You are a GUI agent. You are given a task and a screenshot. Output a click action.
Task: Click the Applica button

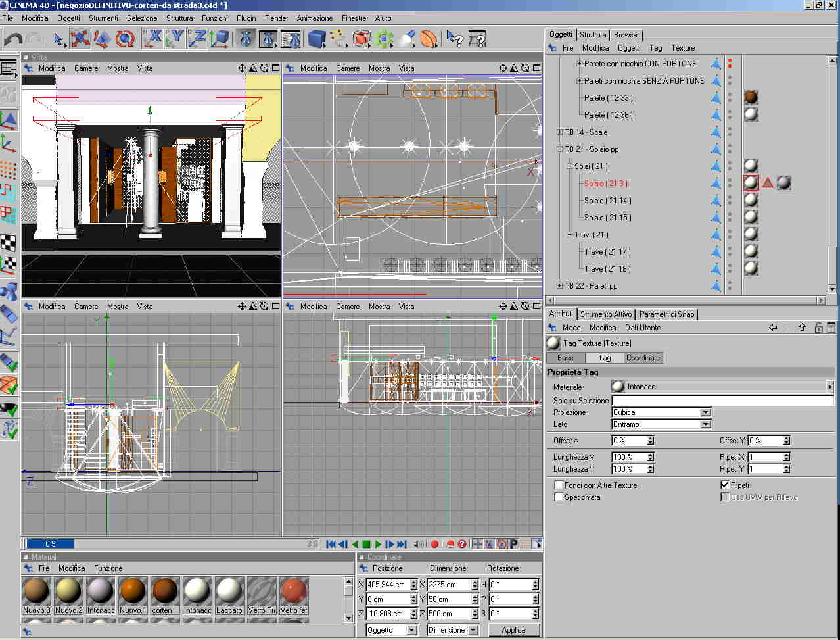click(513, 630)
